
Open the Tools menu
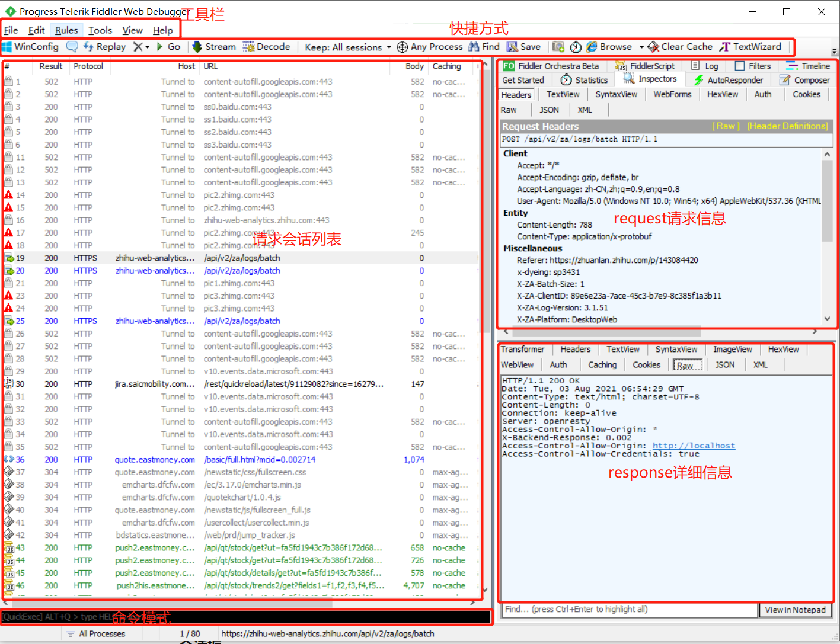pos(100,30)
